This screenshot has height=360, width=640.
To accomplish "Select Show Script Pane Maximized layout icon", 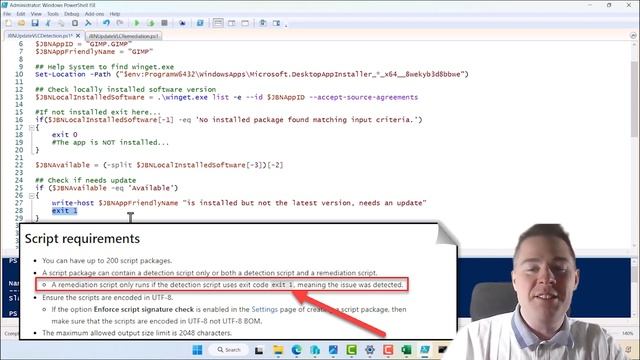I will pos(245,23).
